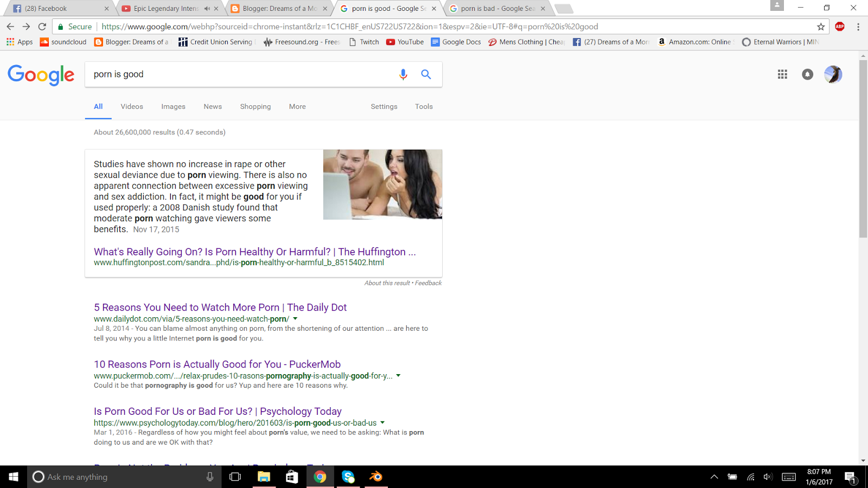868x488 pixels.
Task: Click the Chrome address bar URL
Action: pyautogui.click(x=350, y=27)
